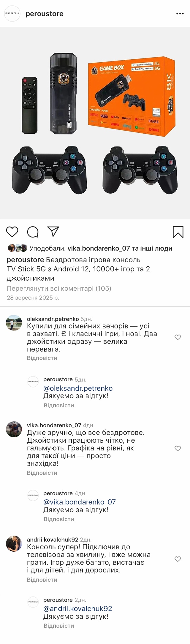Reply to oleksandr.petrenko's comment
The width and height of the screenshot is (190, 644).
point(42,358)
